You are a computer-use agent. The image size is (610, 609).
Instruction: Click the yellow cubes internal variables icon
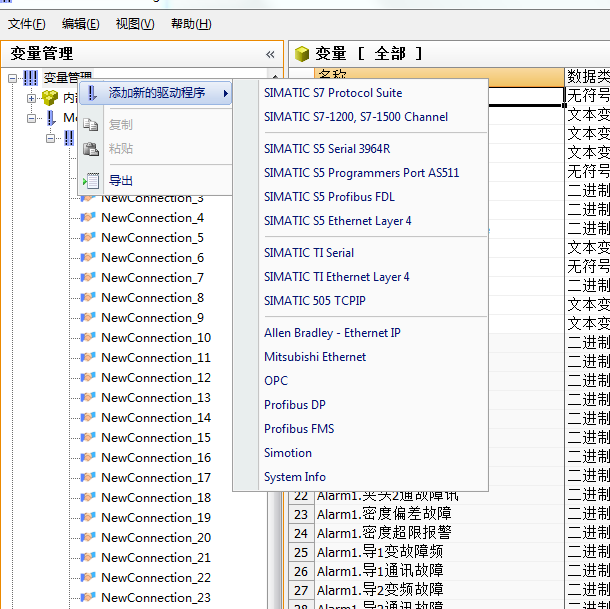click(x=50, y=98)
